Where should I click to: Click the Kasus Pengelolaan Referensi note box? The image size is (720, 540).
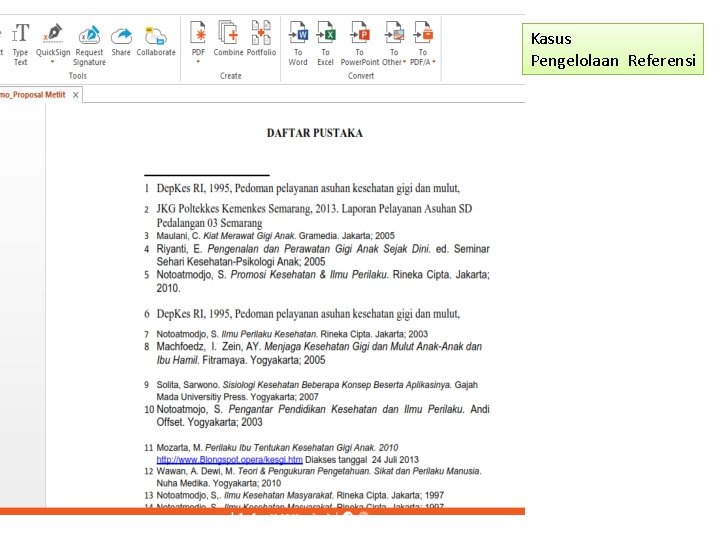613,49
